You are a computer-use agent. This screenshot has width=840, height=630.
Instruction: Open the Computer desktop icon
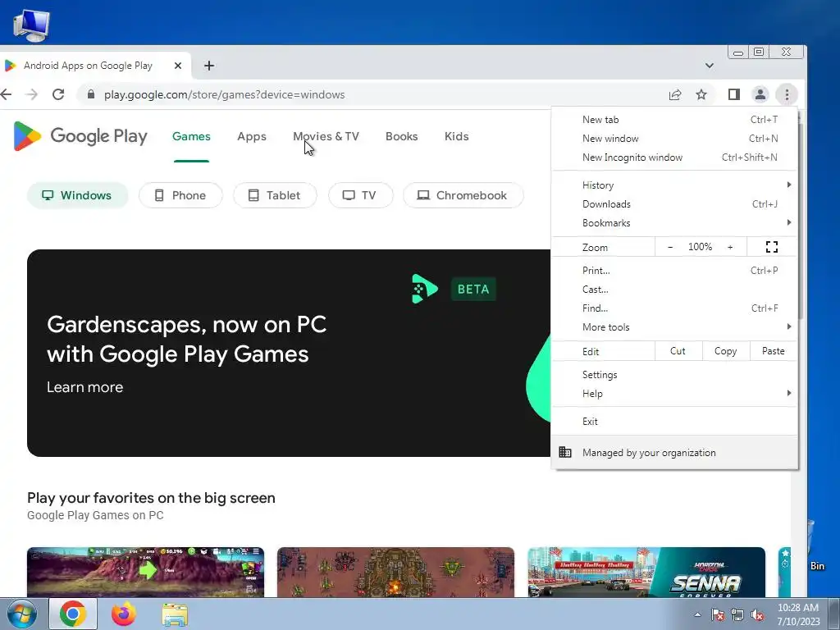click(x=31, y=25)
